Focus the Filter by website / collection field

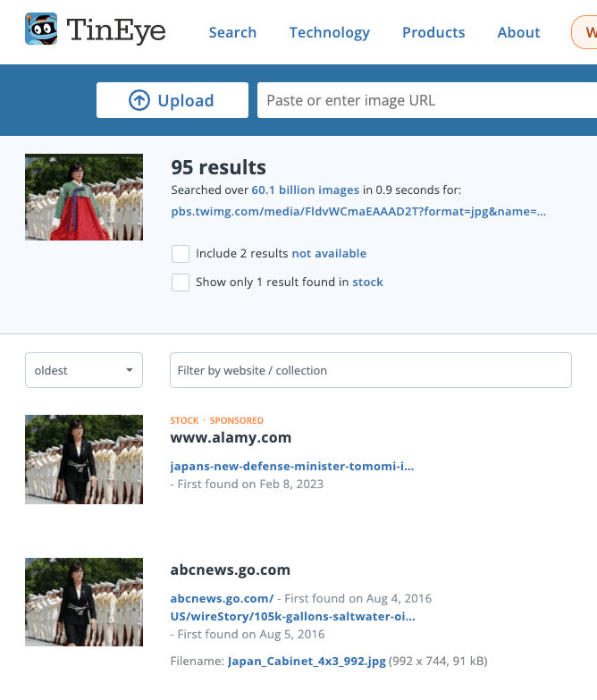coord(371,370)
